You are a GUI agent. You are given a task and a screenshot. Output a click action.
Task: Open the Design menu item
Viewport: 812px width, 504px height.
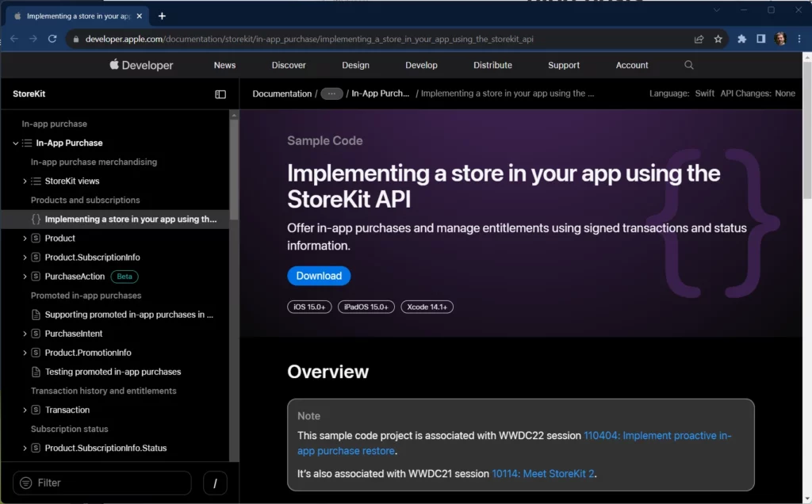click(x=355, y=65)
